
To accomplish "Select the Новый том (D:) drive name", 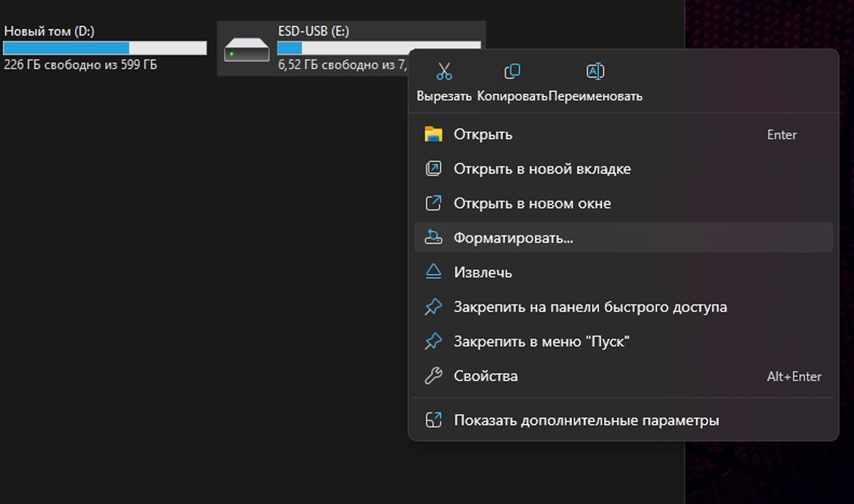I will (x=49, y=31).
